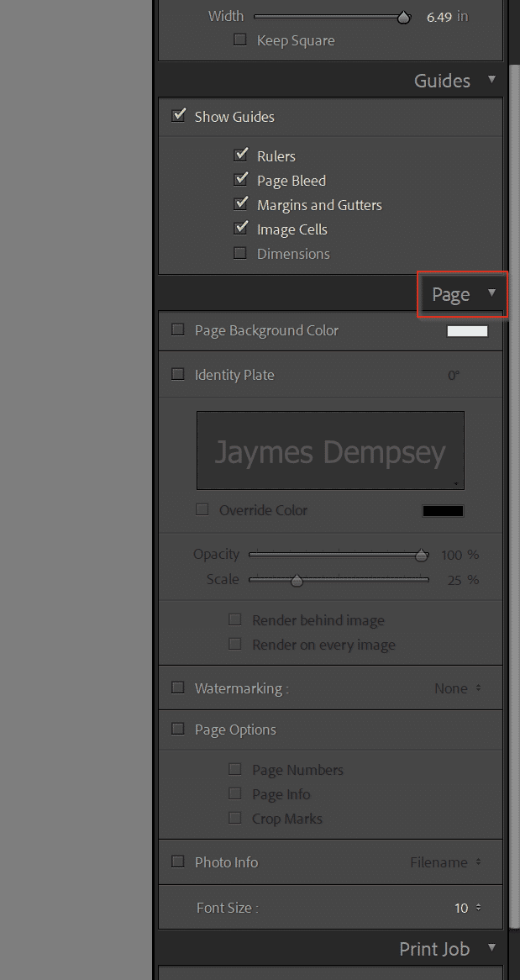This screenshot has width=520, height=980.
Task: Toggle the Page Bleed guide
Action: pyautogui.click(x=241, y=178)
